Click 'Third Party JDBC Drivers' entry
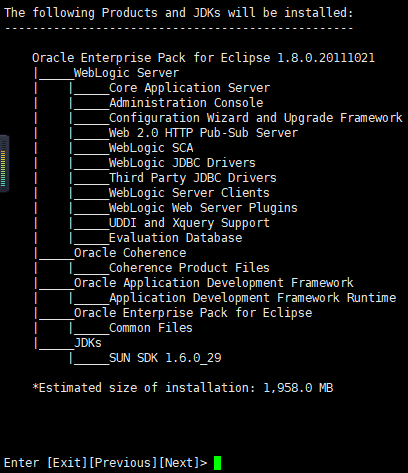Screen dimensions: 408x473 193,178
